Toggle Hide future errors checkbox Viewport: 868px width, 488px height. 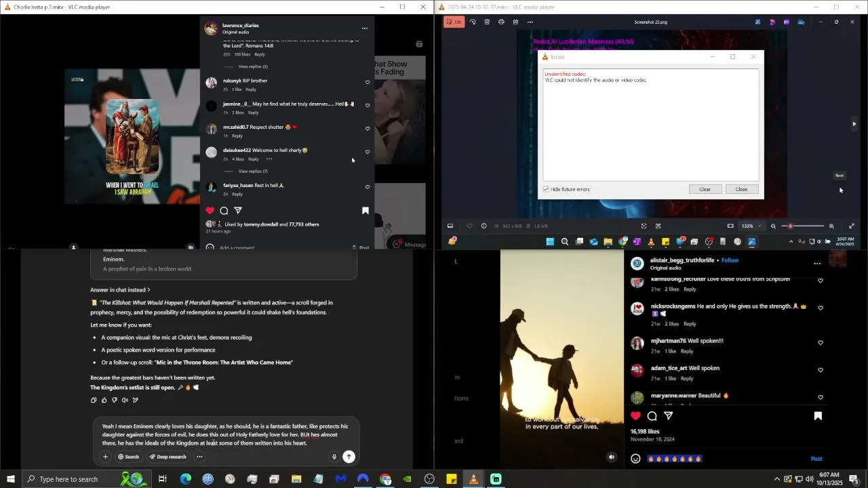click(x=546, y=189)
